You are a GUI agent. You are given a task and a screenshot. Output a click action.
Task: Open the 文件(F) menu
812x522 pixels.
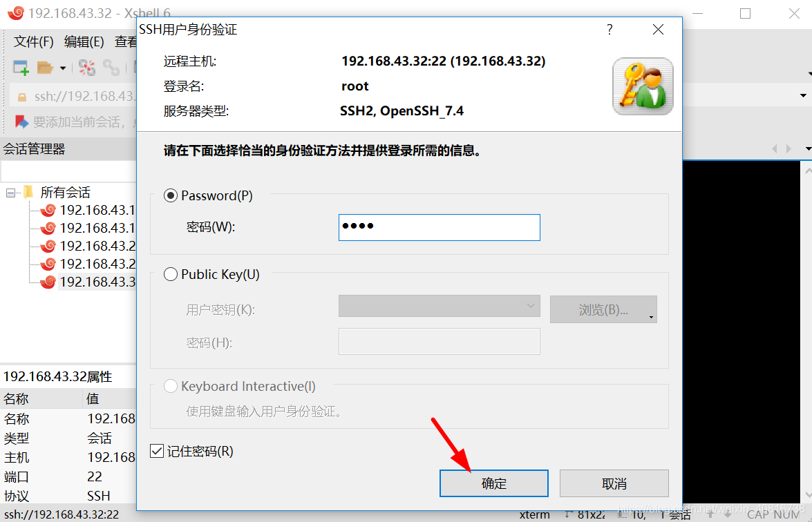click(34, 41)
